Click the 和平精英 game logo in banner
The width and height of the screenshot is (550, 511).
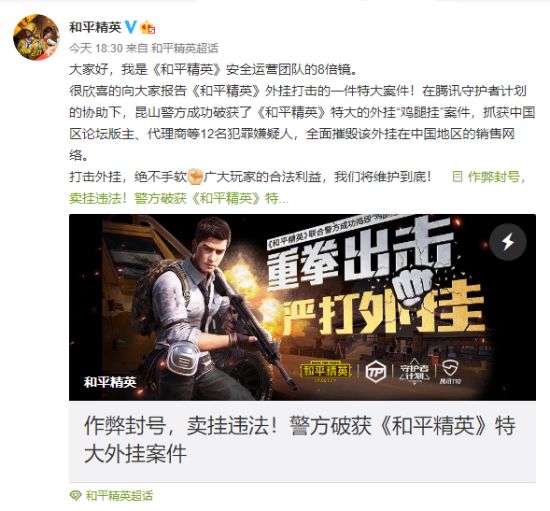[326, 372]
